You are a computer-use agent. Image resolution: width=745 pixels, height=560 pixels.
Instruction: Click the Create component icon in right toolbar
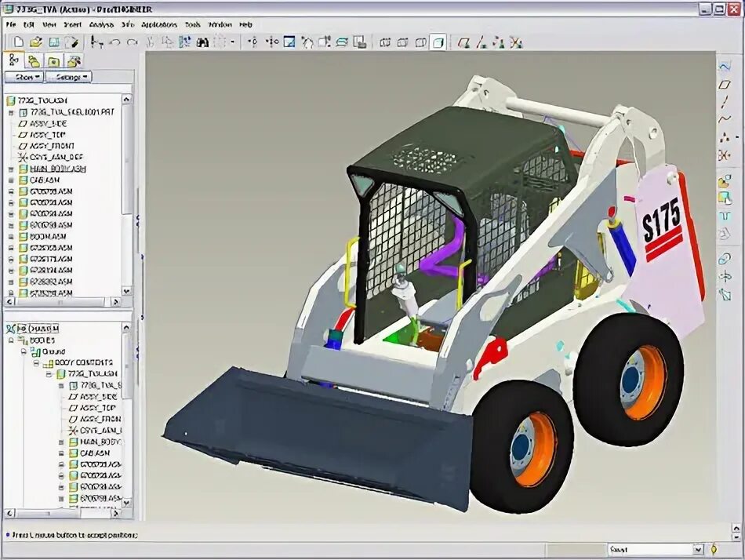pyautogui.click(x=724, y=198)
